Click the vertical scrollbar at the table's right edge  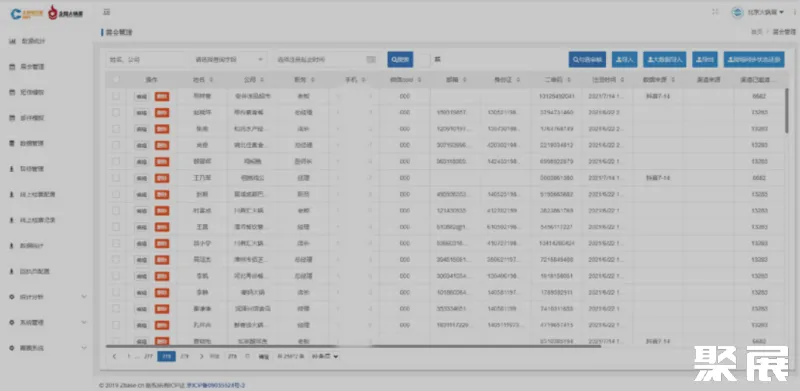click(x=788, y=111)
